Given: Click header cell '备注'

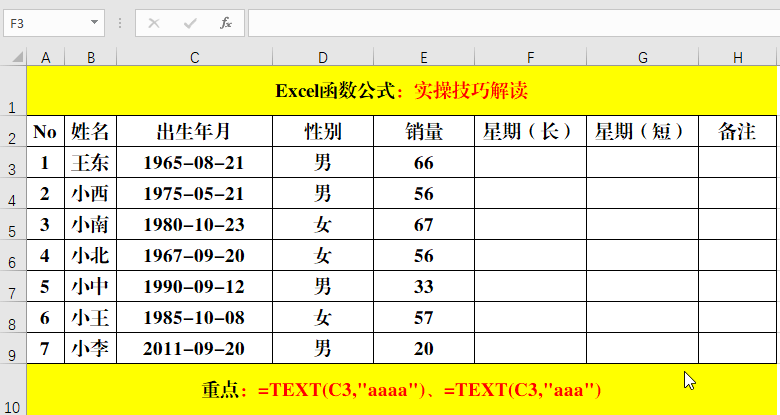Looking at the screenshot, I should [738, 131].
